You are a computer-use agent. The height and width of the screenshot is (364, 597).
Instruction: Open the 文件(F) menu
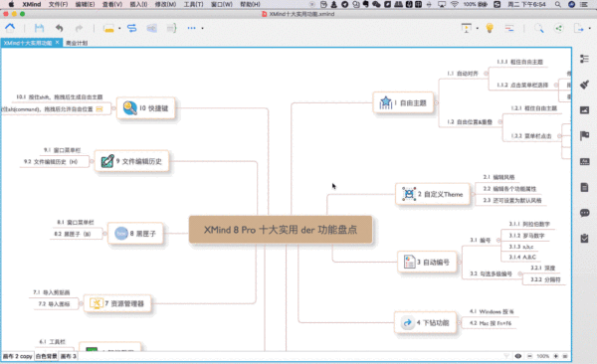(59, 4)
